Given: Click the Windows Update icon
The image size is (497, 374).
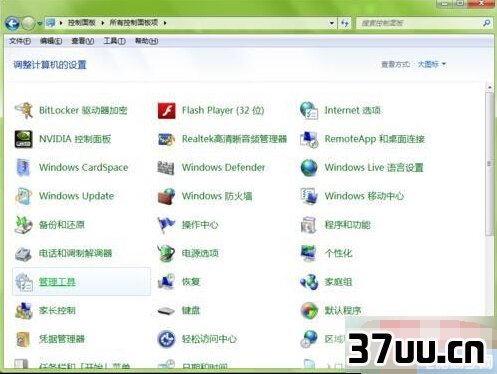Looking at the screenshot, I should tap(24, 196).
